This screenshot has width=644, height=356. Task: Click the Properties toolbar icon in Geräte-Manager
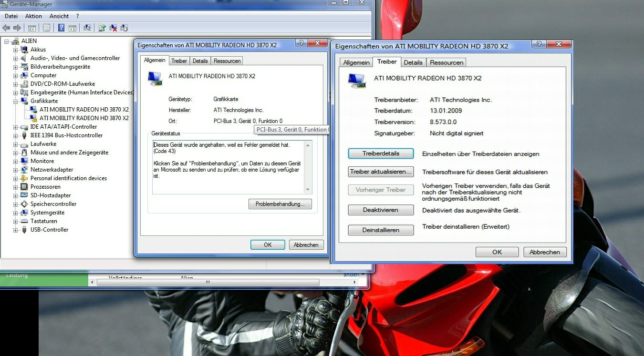pyautogui.click(x=47, y=28)
